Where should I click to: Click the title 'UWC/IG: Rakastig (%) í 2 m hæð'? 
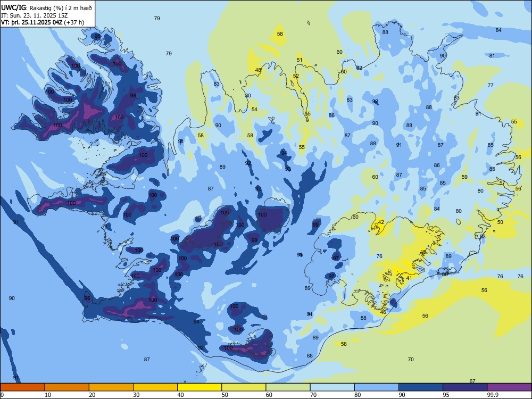coord(46,8)
